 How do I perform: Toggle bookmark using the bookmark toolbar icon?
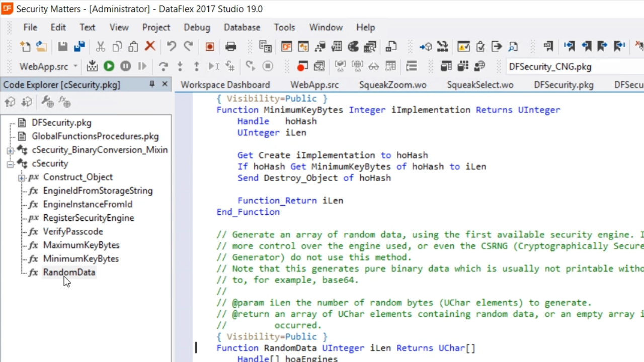coord(548,47)
